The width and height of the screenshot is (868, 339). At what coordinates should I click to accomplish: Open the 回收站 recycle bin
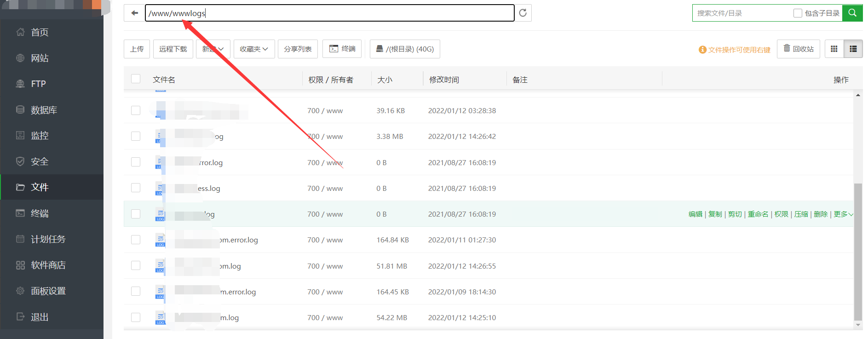point(799,49)
